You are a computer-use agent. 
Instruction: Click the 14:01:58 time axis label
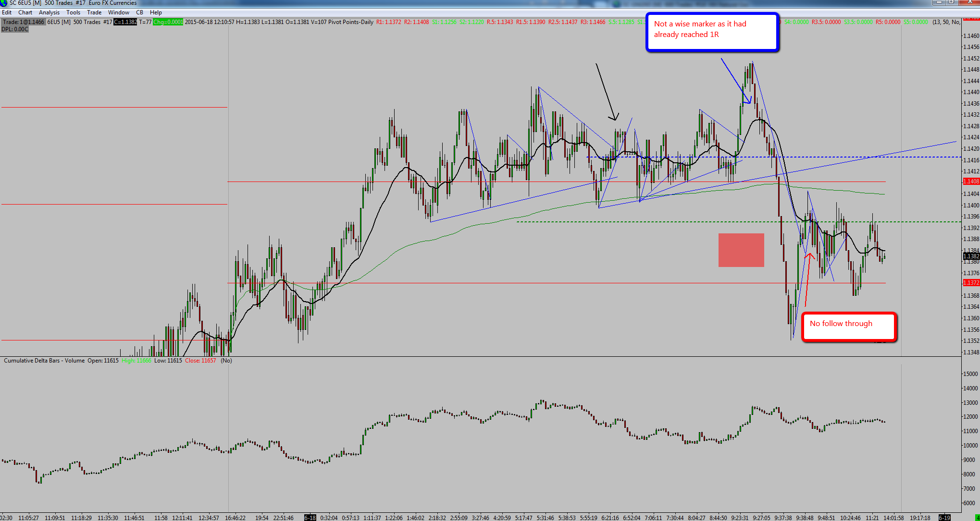point(893,518)
